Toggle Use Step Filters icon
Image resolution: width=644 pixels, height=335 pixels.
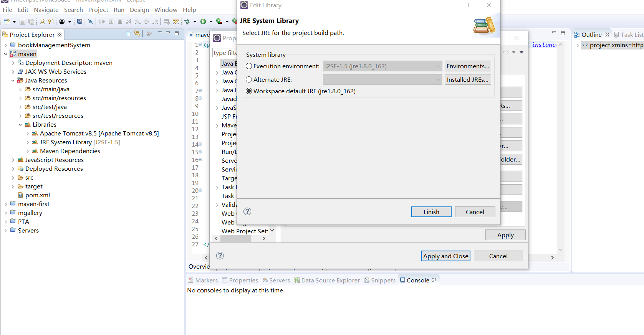176,21
